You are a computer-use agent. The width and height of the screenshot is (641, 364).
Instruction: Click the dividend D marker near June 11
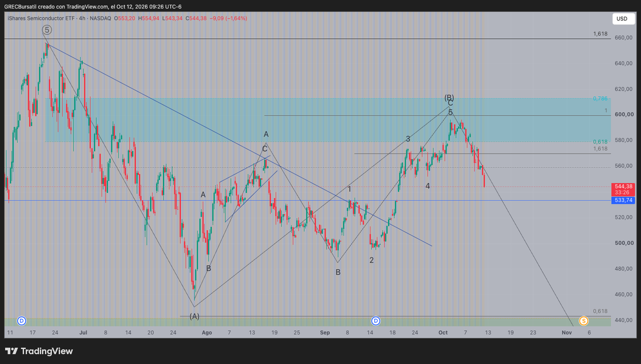tap(22, 321)
